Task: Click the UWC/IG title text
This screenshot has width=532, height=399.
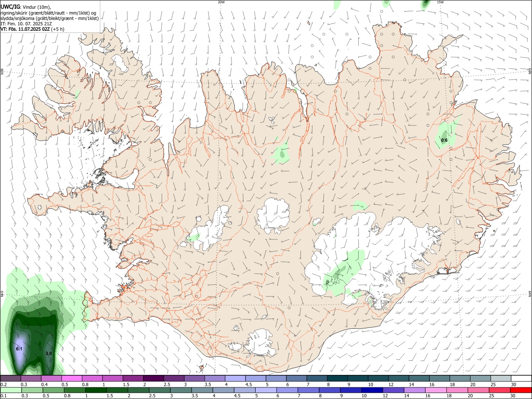Action: click(10, 7)
